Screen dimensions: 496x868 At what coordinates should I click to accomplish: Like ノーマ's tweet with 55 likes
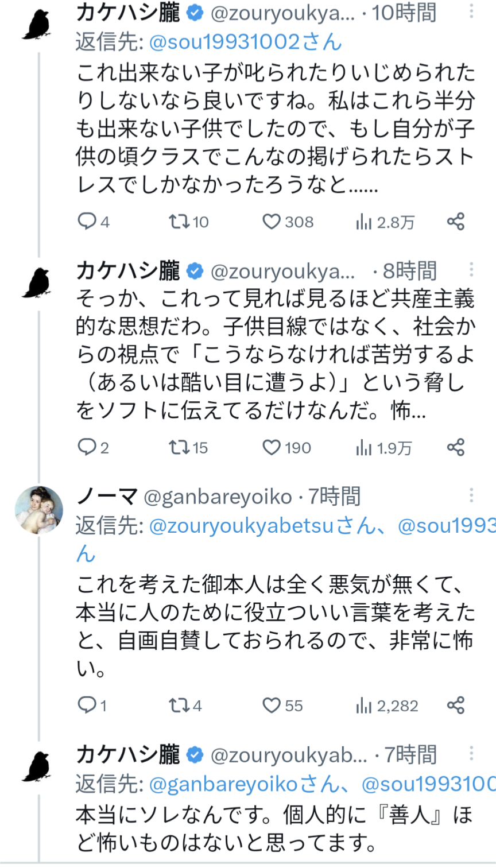pyautogui.click(x=271, y=706)
